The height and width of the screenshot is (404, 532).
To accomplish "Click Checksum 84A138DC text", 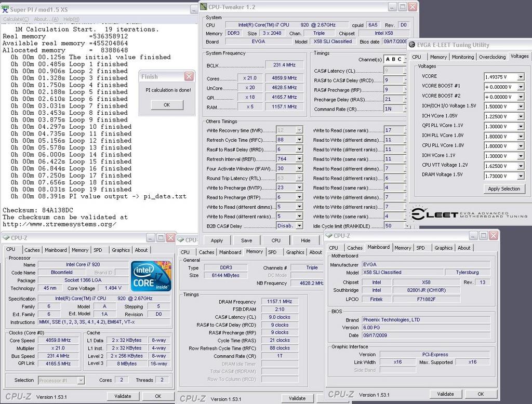I will (38, 210).
